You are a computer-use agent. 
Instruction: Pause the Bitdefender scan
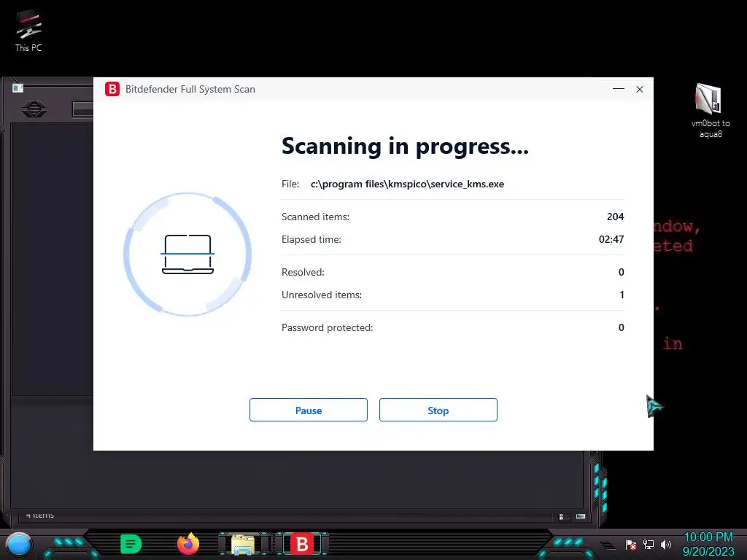coord(309,410)
